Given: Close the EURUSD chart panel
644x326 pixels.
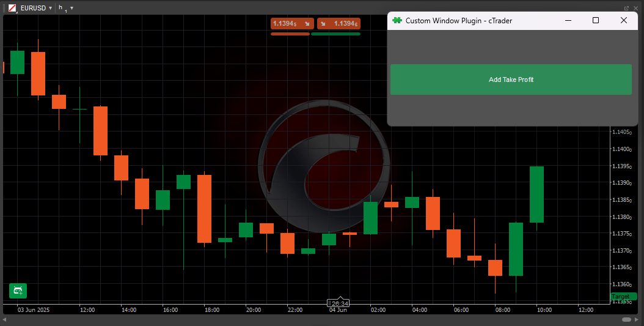Looking at the screenshot, I should (635, 8).
